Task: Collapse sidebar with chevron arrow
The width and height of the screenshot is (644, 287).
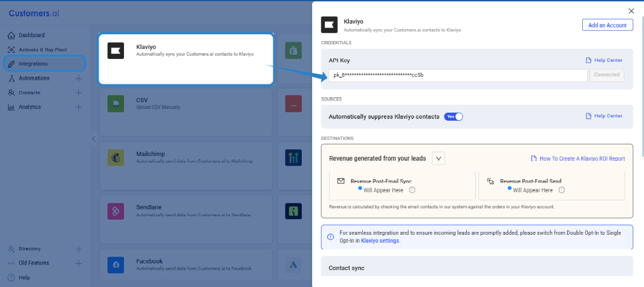Action: click(x=94, y=139)
